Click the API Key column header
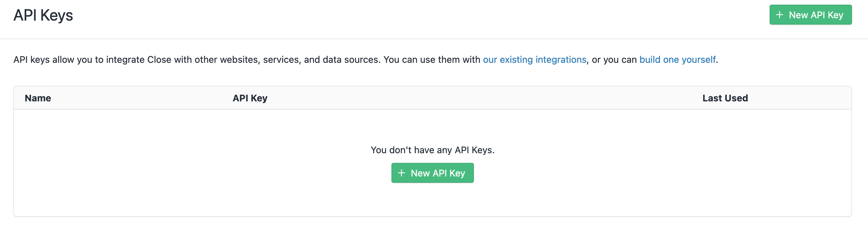Image resolution: width=868 pixels, height=226 pixels. [250, 98]
